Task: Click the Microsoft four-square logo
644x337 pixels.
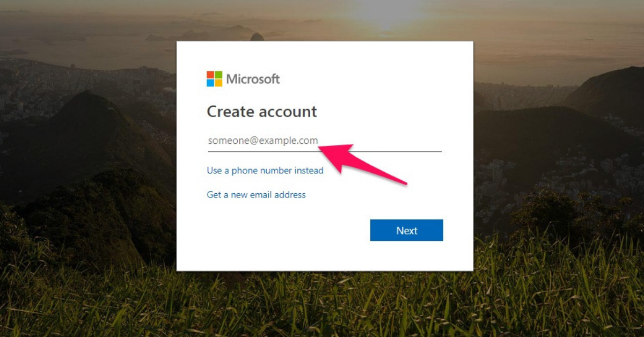Action: point(215,79)
